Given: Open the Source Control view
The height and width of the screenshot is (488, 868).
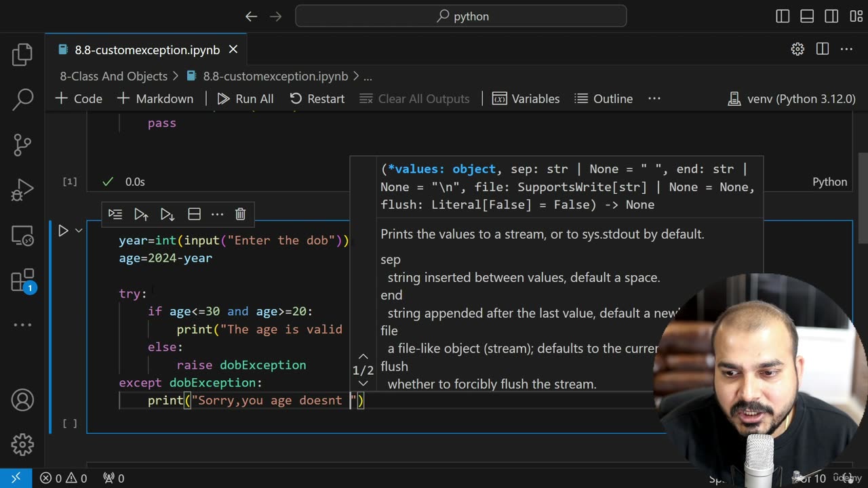Looking at the screenshot, I should [x=22, y=144].
